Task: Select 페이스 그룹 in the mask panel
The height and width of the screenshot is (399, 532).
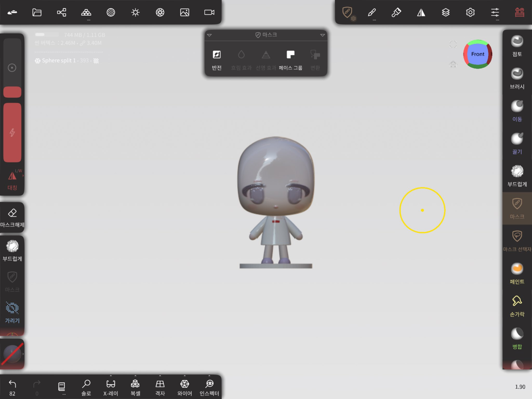Action: pos(291,59)
